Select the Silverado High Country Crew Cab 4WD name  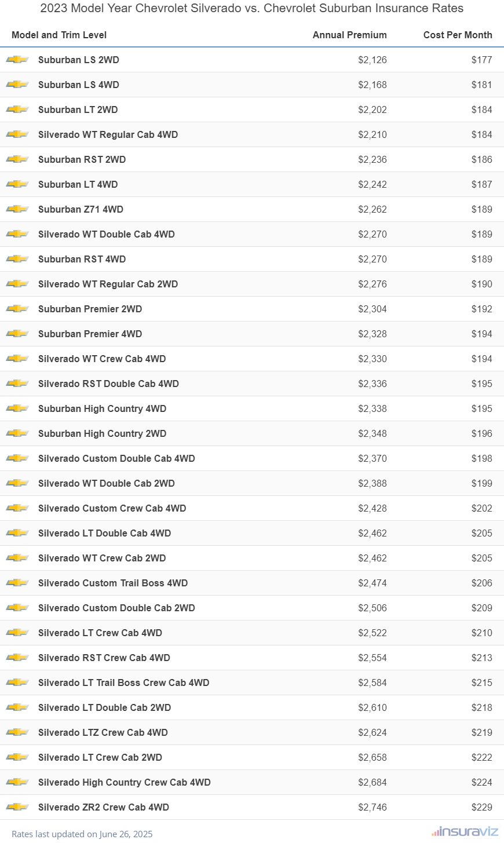point(125,782)
